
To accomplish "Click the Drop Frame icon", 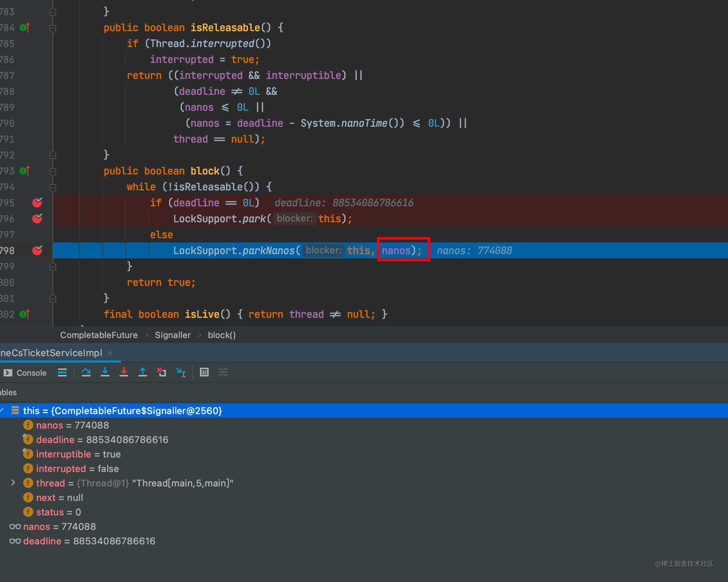I will pos(162,372).
